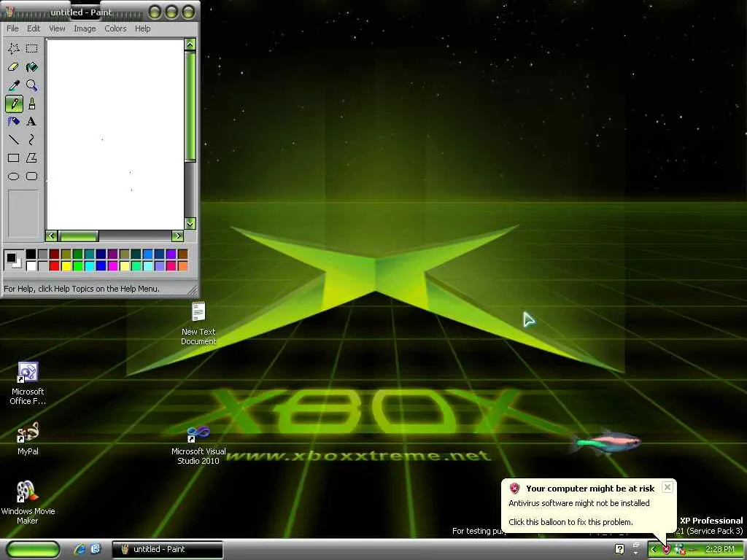Click the fish widget on the desktop
This screenshot has height=560, width=747.
coord(606,442)
